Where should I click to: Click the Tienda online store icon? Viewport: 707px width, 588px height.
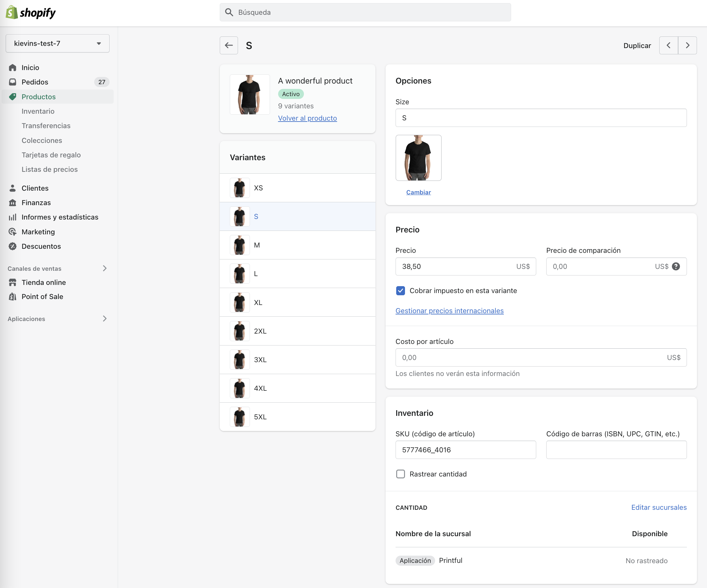[x=13, y=283]
